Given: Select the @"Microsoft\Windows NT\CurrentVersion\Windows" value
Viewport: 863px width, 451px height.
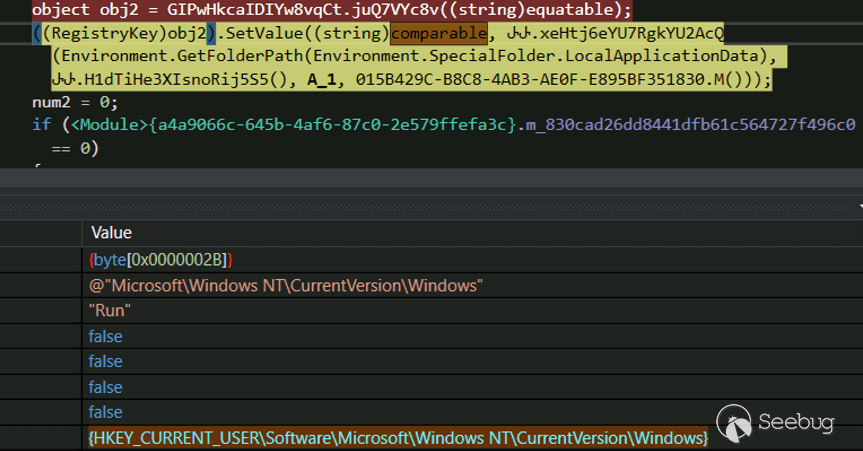Looking at the screenshot, I should point(286,286).
